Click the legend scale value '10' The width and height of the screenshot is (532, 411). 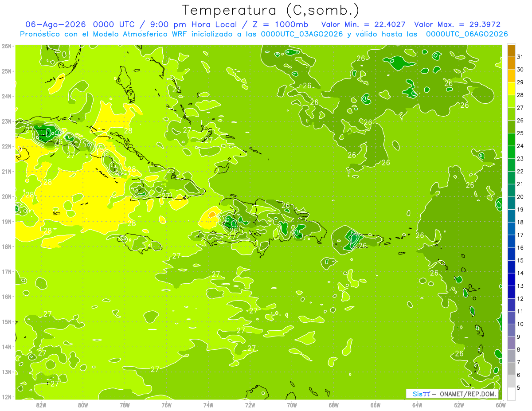[x=520, y=324]
